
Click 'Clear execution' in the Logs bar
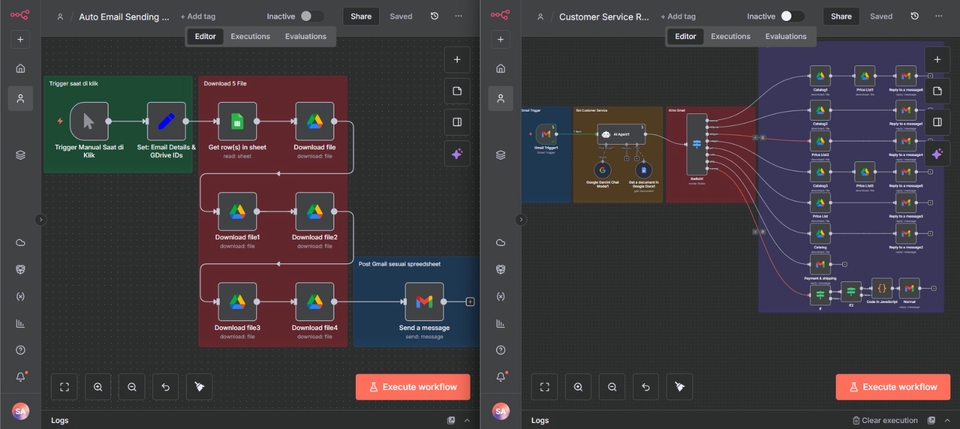tap(885, 421)
